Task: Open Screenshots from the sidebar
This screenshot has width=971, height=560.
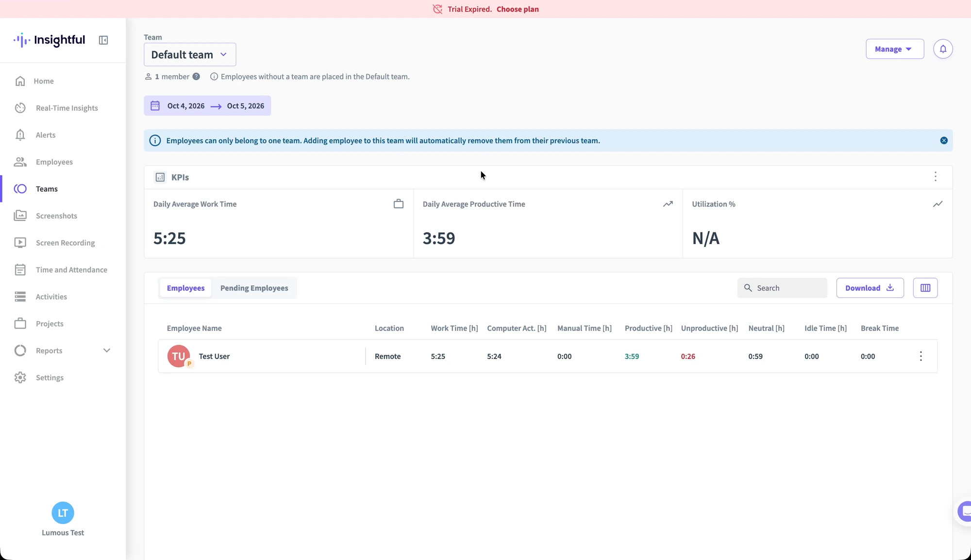Action: click(56, 215)
